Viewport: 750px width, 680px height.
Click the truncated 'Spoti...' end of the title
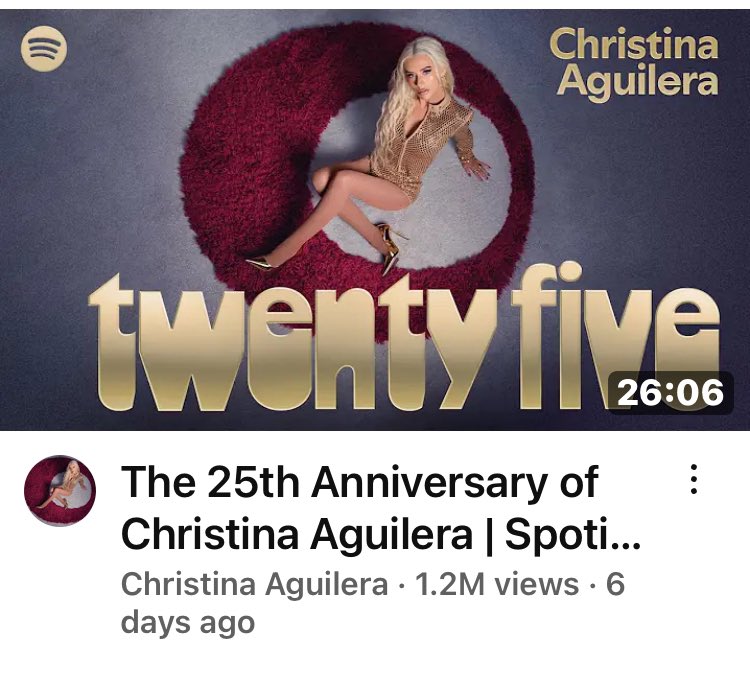(573, 534)
